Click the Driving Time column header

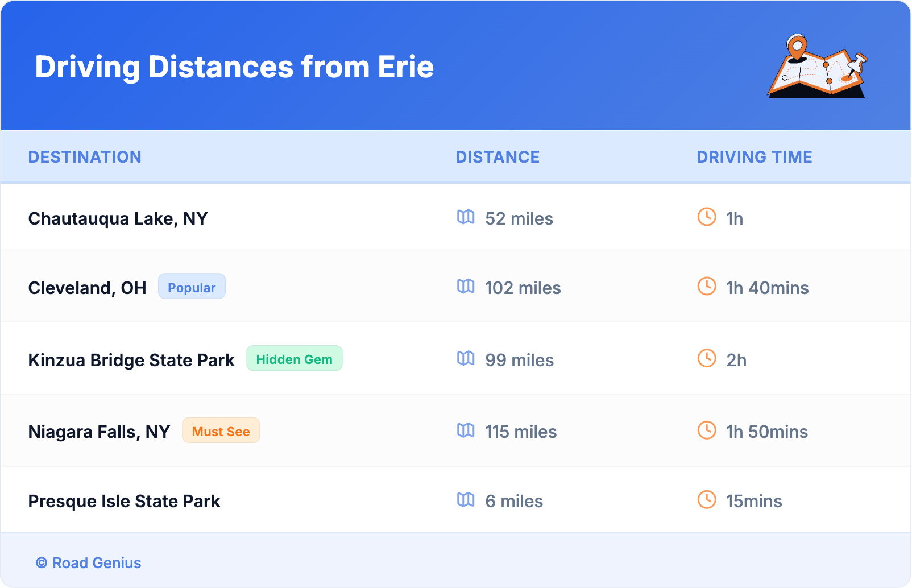click(754, 157)
